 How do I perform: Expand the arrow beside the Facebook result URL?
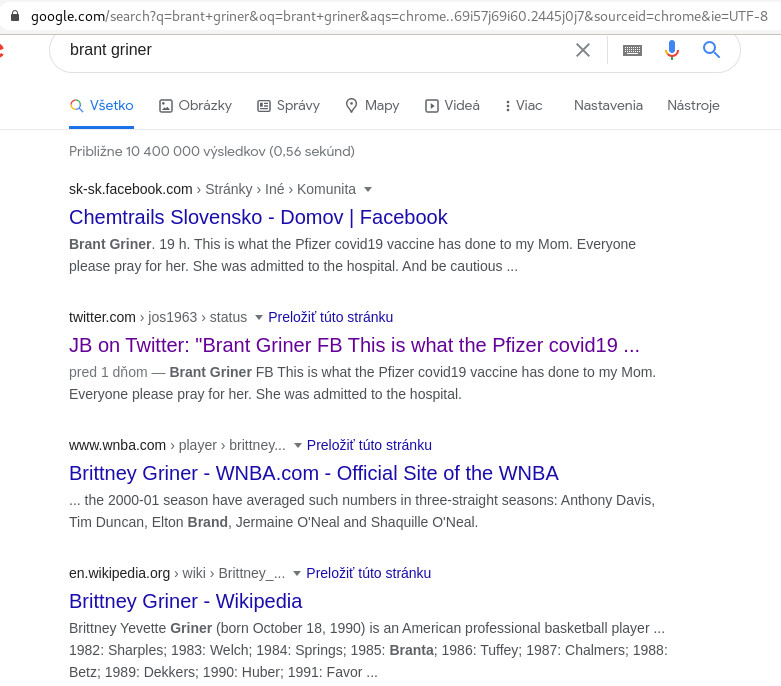368,189
